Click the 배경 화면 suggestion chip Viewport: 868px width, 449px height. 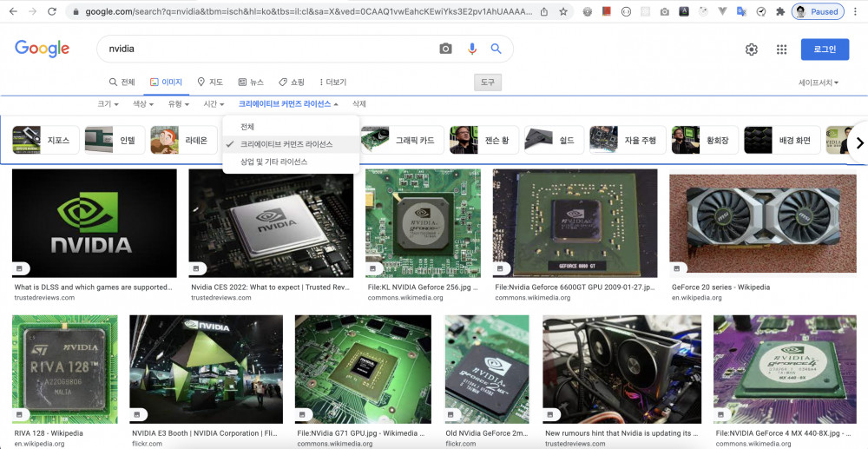point(782,140)
